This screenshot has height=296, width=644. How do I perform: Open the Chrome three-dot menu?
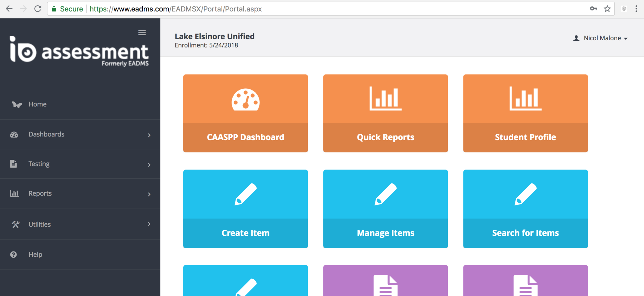tap(636, 9)
